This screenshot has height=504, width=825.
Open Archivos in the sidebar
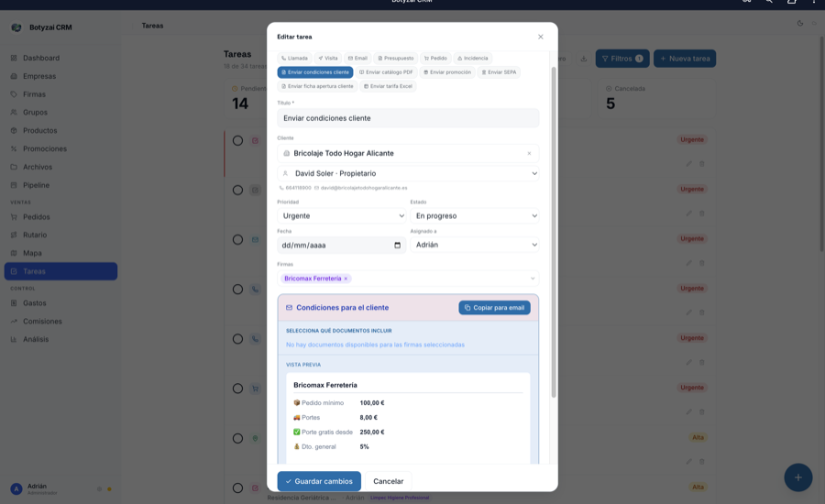[60, 167]
